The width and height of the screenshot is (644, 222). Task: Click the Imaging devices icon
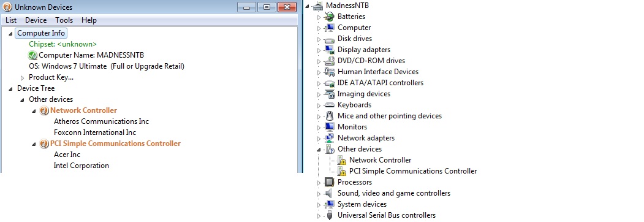click(x=330, y=94)
